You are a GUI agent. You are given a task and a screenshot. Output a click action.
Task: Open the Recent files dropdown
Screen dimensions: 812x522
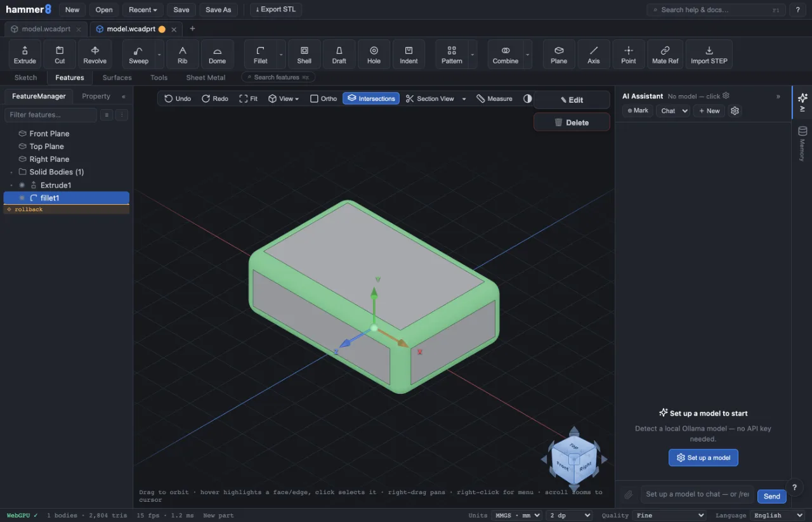(143, 10)
